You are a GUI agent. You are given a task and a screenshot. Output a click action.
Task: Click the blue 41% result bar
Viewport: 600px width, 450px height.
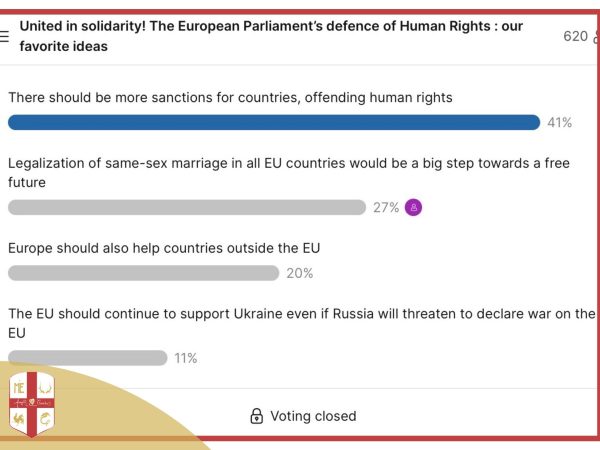[273, 123]
